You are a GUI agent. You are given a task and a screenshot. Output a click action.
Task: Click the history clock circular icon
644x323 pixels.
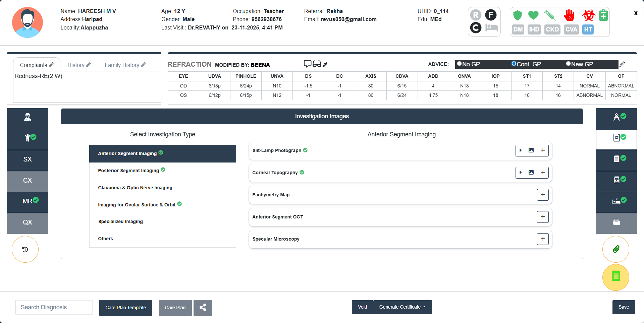point(25,249)
